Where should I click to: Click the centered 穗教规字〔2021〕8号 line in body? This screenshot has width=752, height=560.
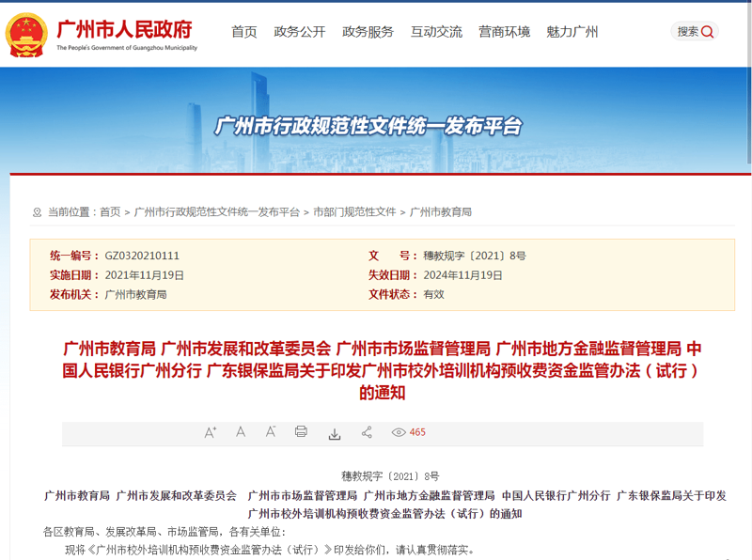click(390, 476)
